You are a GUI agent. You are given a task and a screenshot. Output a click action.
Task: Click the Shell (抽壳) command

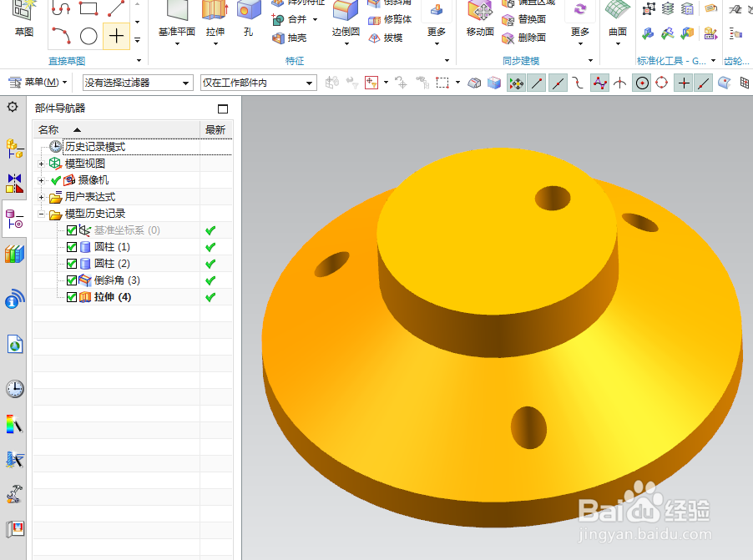click(x=289, y=38)
